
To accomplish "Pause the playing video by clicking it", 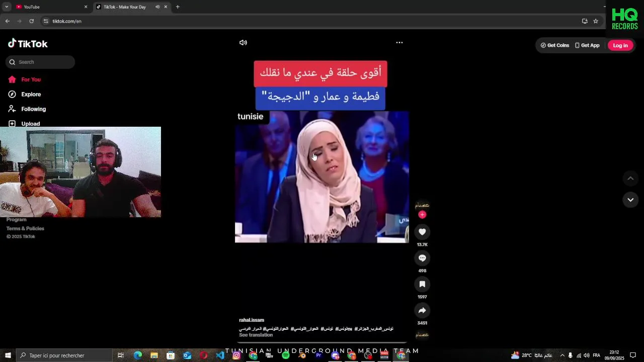I will (322, 177).
